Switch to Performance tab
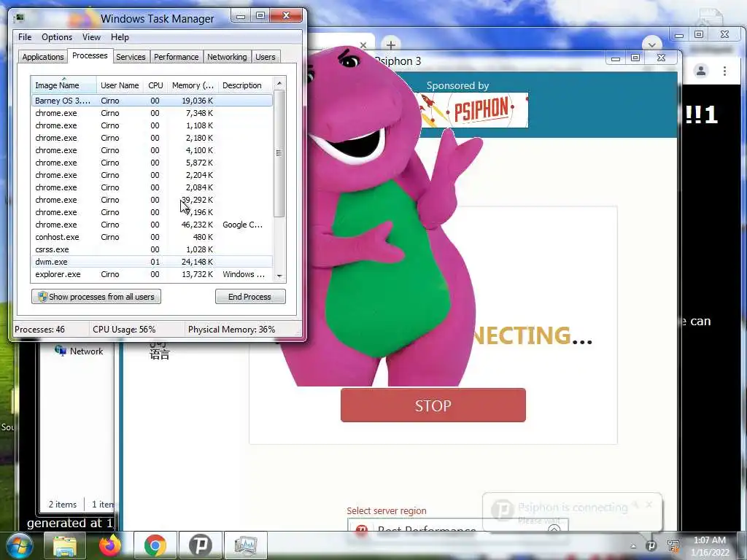The image size is (747, 560). pyautogui.click(x=177, y=57)
